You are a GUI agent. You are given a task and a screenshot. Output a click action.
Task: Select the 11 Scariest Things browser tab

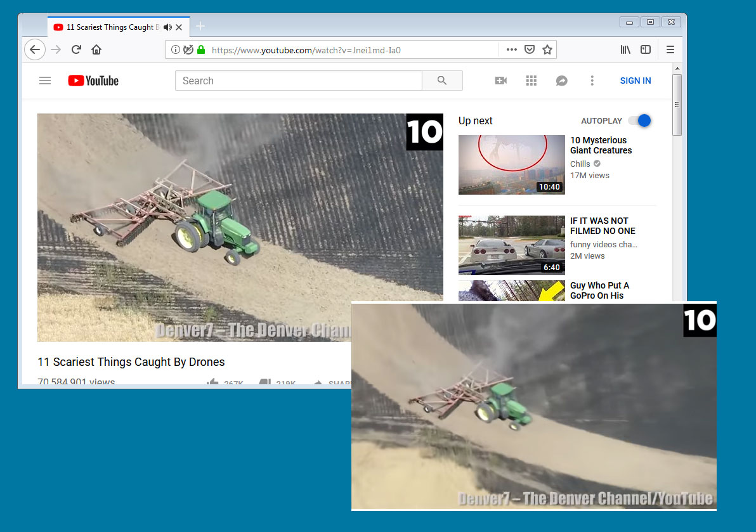tap(118, 27)
